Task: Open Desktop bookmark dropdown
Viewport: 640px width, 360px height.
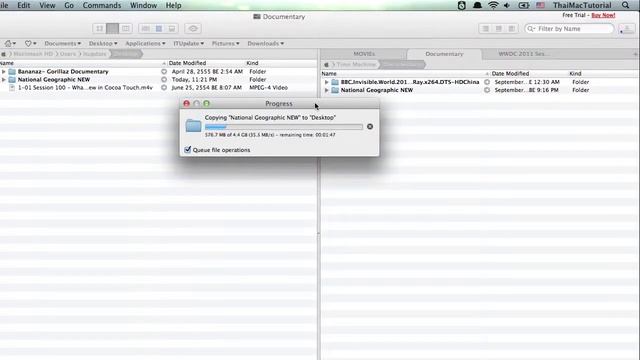Action: [x=103, y=43]
